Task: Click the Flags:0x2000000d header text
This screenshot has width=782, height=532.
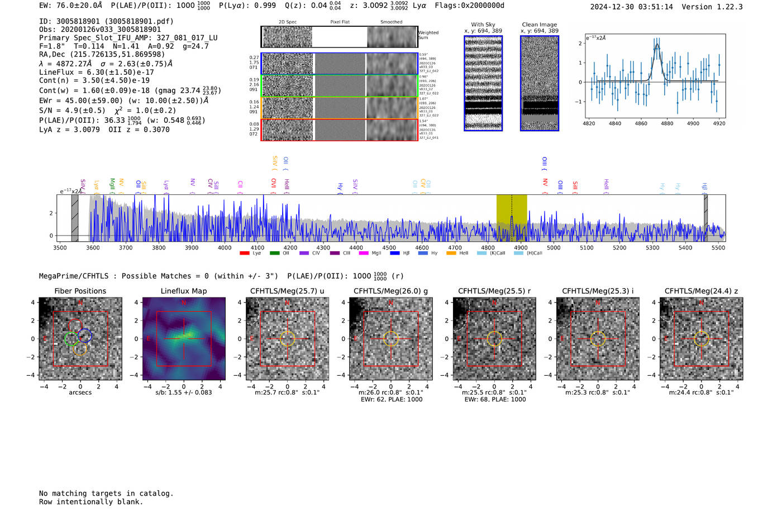Action: [x=469, y=6]
